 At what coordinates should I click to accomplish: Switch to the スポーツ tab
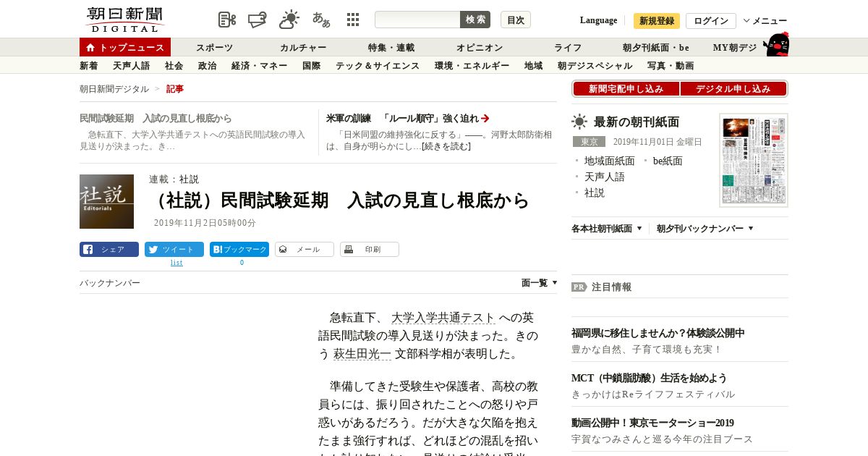tap(215, 48)
